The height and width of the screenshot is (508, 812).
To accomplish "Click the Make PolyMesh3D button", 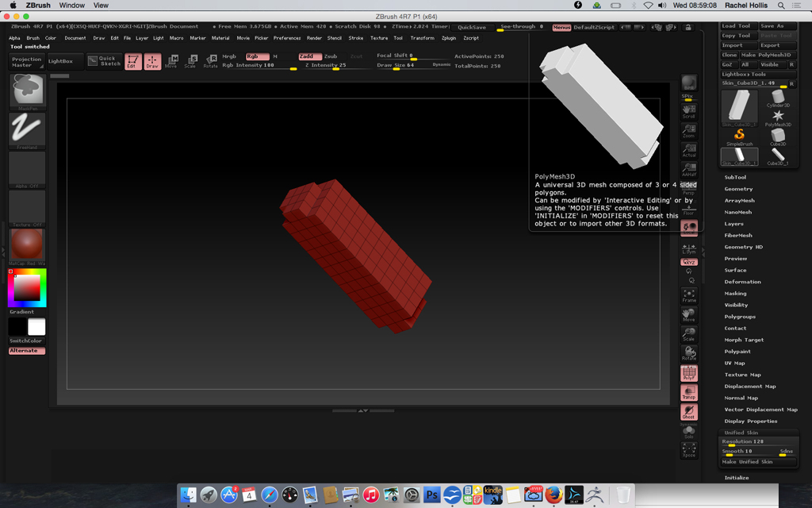I will tap(767, 55).
